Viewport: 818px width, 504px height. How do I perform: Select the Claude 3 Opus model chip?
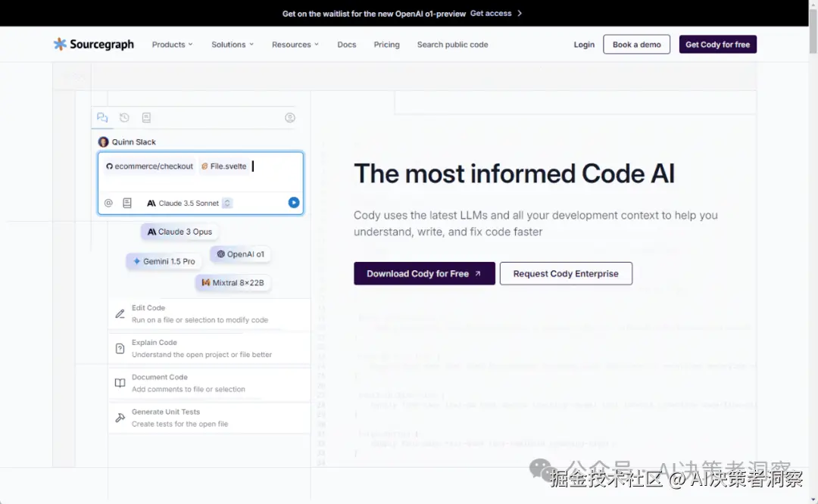pos(180,232)
